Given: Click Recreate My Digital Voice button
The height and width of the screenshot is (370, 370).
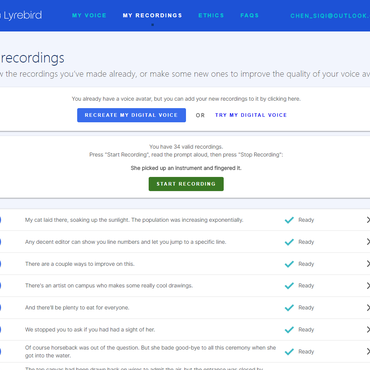Looking at the screenshot, I should (x=131, y=115).
